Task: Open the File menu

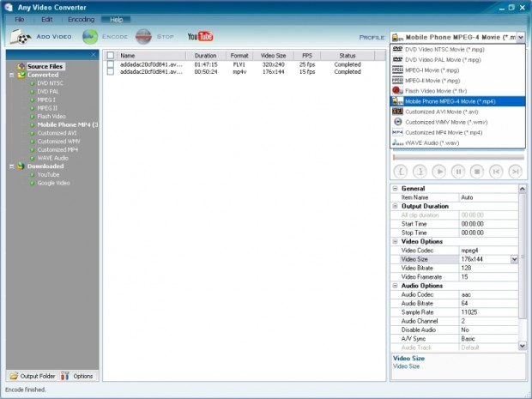Action: 20,20
